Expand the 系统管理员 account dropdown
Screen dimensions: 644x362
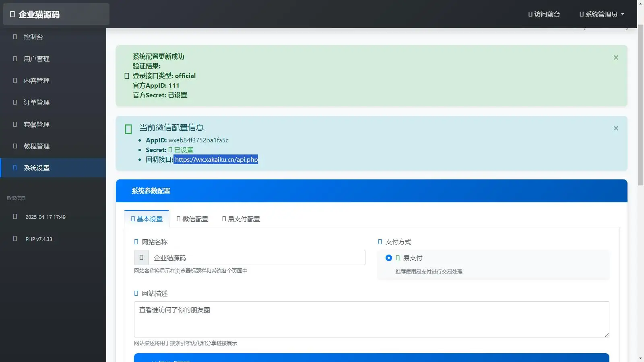point(601,14)
